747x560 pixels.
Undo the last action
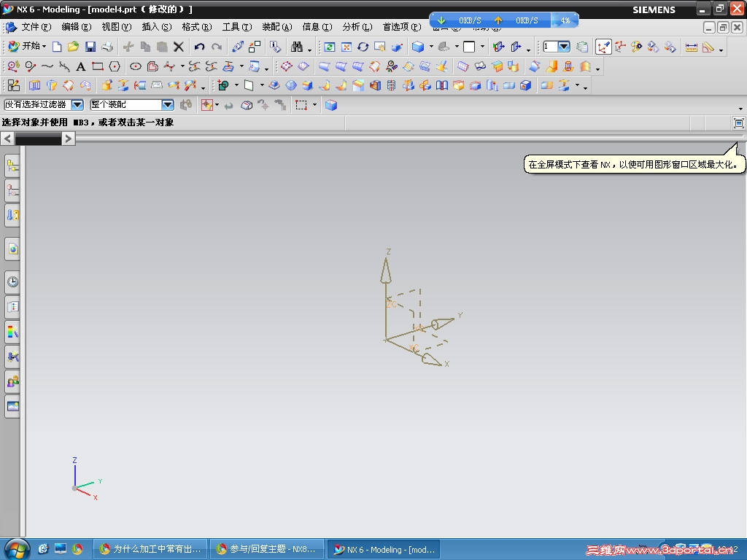point(200,47)
